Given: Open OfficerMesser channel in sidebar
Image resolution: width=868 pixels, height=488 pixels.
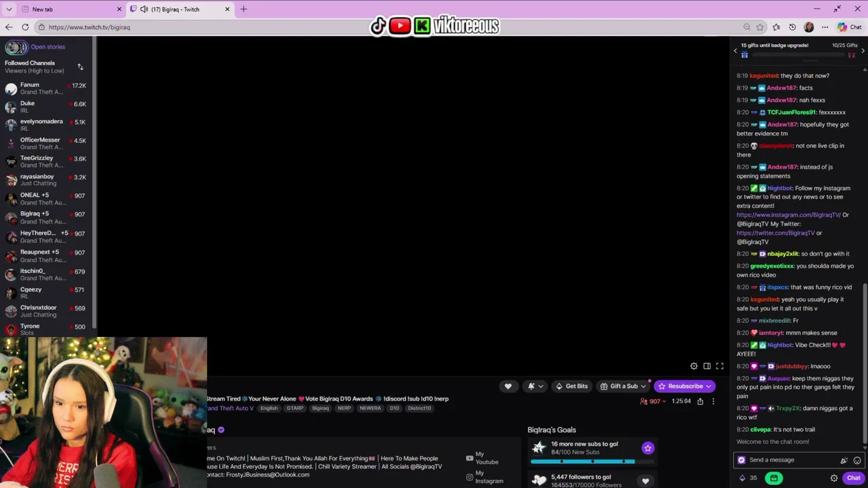Looking at the screenshot, I should tap(46, 143).
